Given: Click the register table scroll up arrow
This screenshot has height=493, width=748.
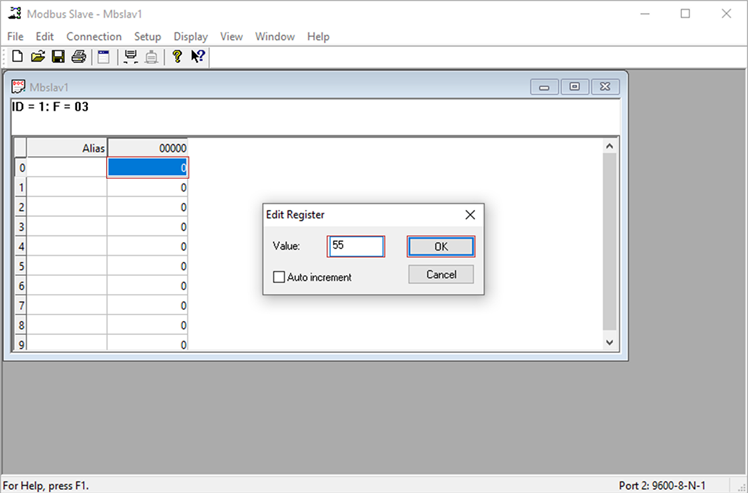Looking at the screenshot, I should (609, 146).
